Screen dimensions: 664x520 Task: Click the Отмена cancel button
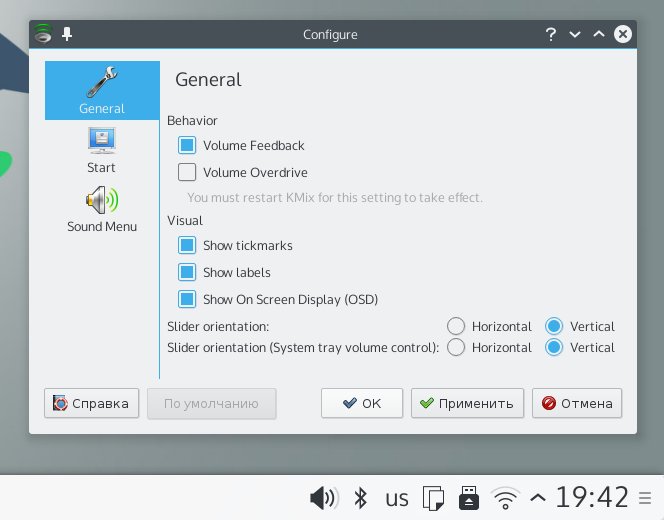(x=577, y=403)
